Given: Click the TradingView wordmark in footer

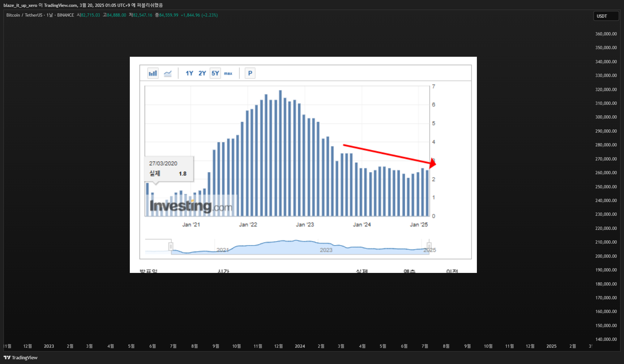Looking at the screenshot, I should click(25, 357).
